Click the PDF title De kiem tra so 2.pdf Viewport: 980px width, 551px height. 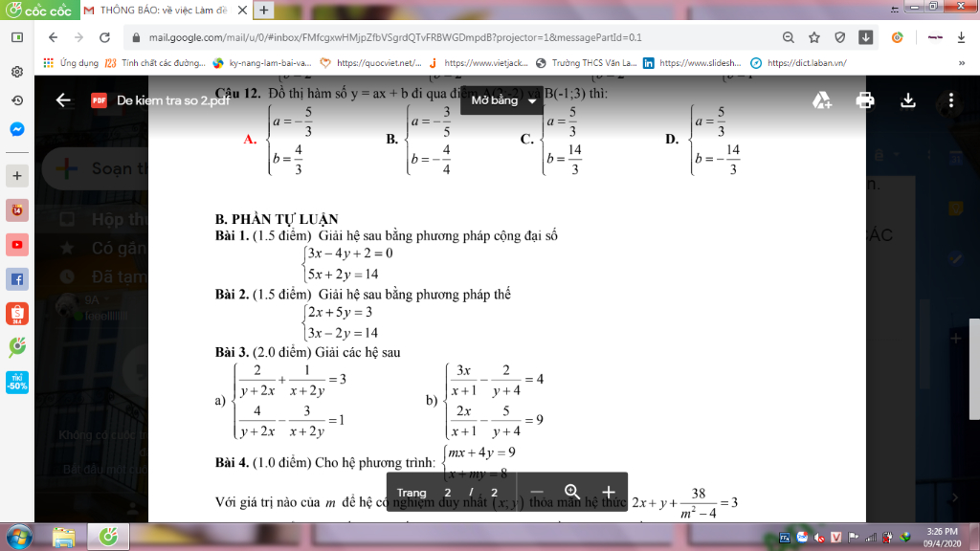coord(173,99)
